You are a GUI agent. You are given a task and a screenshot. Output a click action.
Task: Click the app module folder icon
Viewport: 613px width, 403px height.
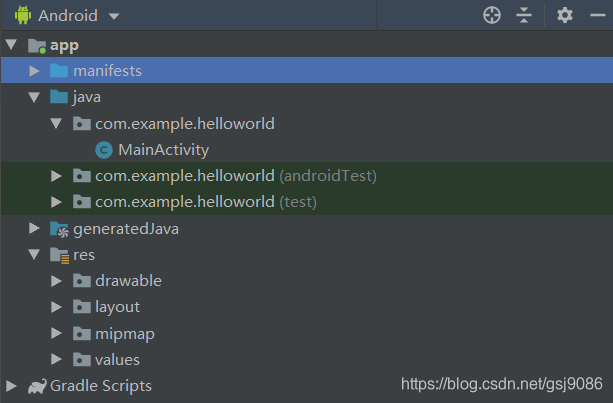click(37, 46)
